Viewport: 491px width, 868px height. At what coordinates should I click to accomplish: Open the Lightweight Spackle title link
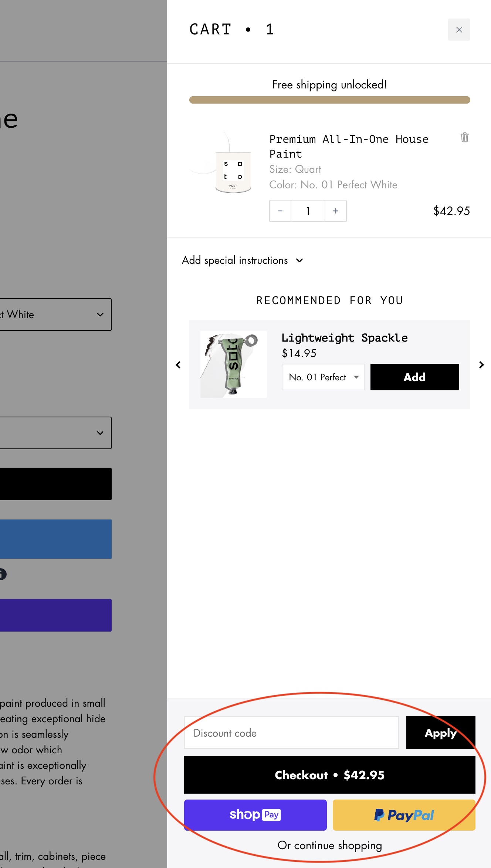[344, 338]
